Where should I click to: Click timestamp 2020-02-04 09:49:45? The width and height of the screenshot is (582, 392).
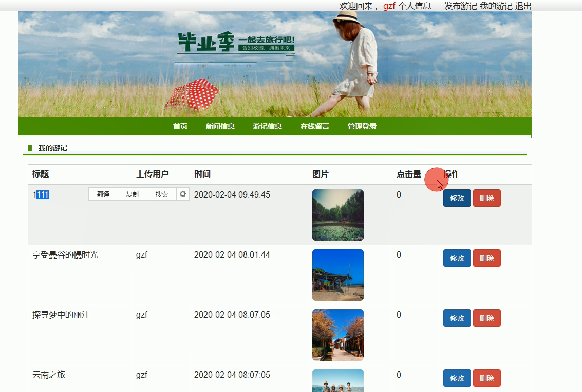pyautogui.click(x=232, y=194)
